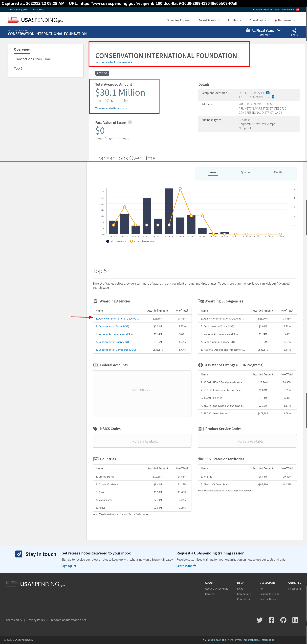Click the RECIPIENT badge label
This screenshot has width=307, height=644.
(102, 73)
